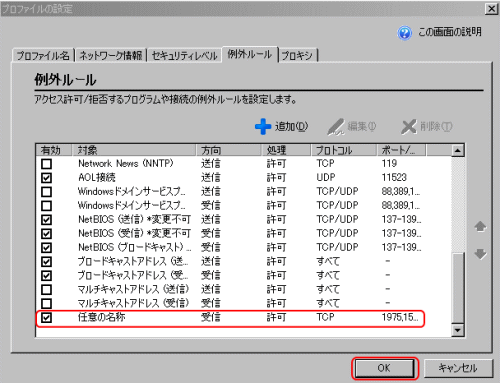
Task: Toggle the Windowsドメインサービス 受信 rule checkbox
Action: (x=47, y=206)
